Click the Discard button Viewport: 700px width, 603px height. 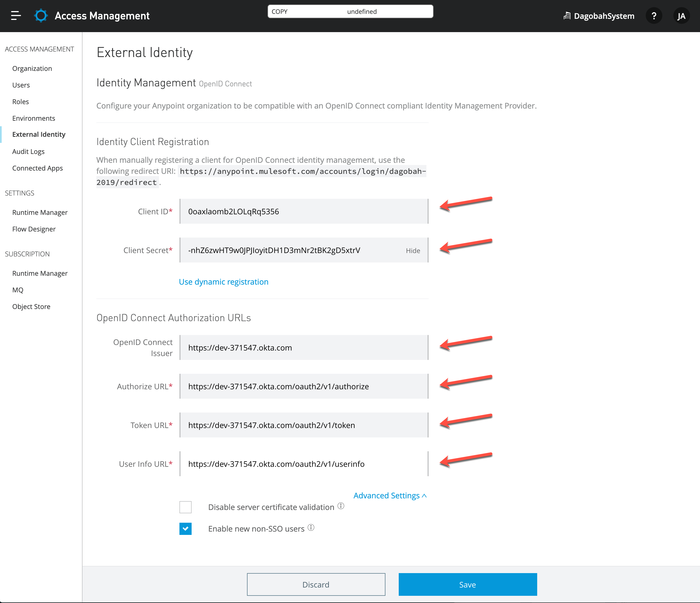[316, 584]
